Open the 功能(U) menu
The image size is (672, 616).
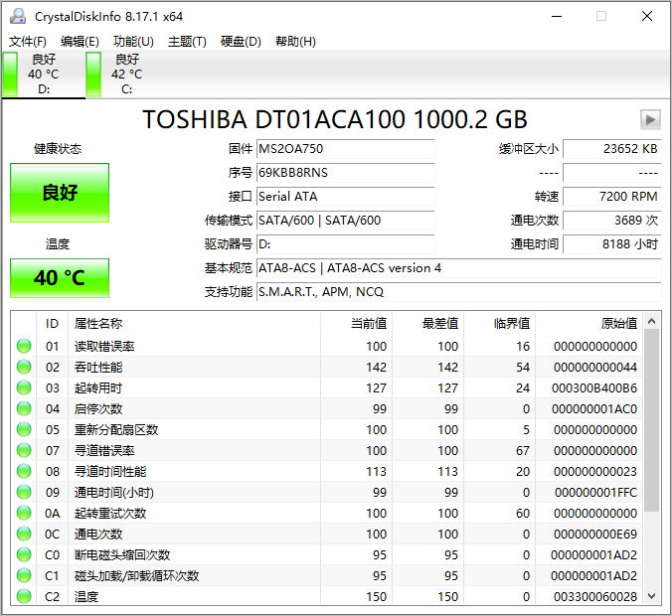coord(133,42)
